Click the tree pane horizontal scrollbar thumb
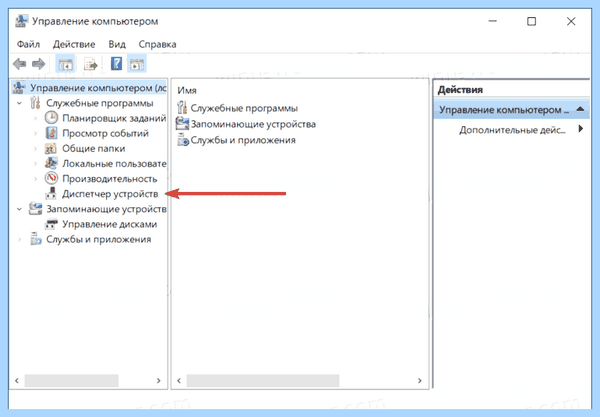600x417 pixels. point(72,381)
